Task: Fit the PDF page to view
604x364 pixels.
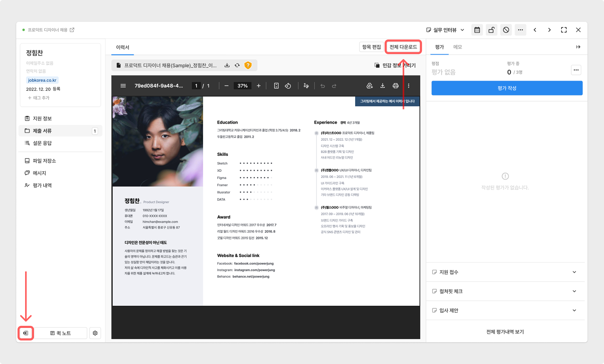Action: 276,86
